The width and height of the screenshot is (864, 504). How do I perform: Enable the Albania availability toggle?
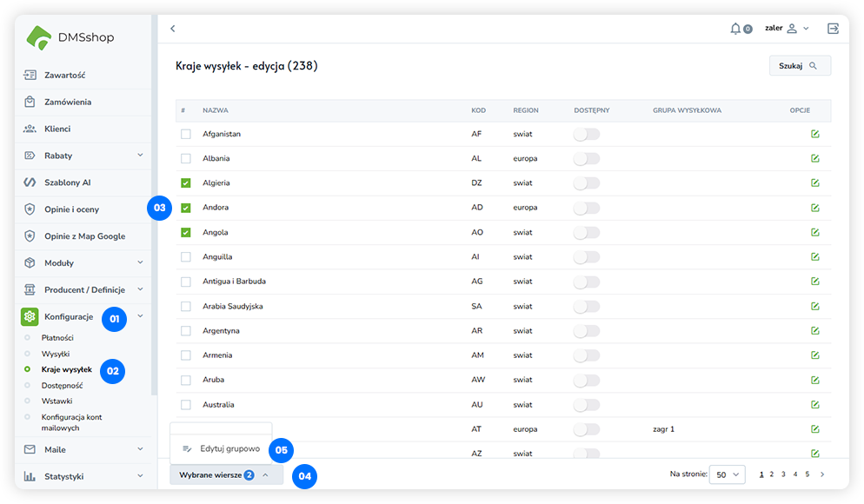pos(587,159)
